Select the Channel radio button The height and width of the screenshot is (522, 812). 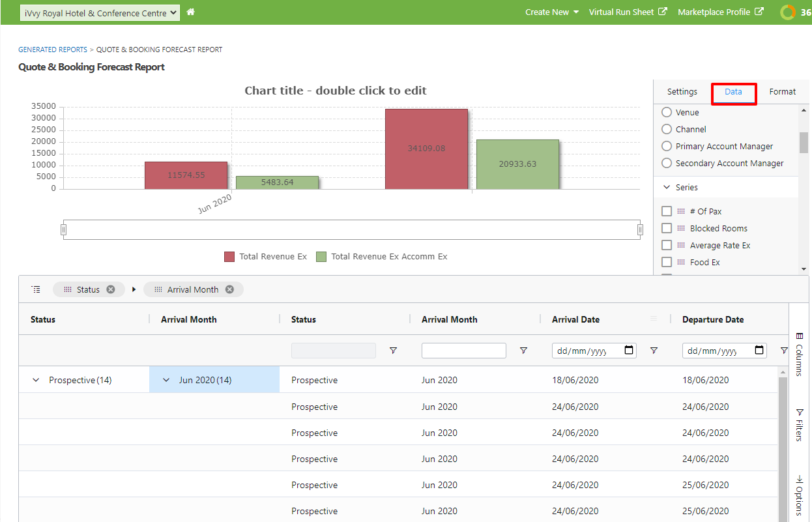tap(667, 129)
